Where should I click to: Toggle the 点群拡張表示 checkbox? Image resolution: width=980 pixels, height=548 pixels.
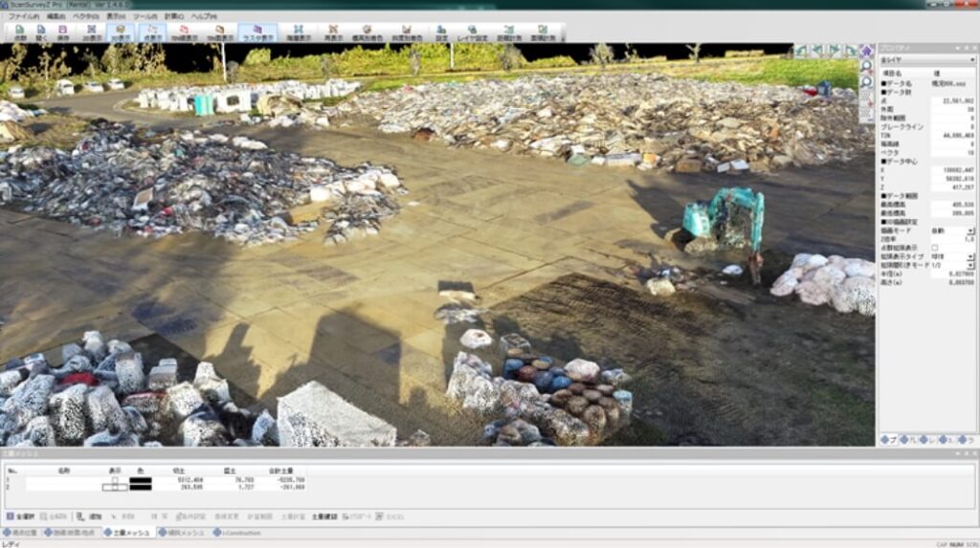tap(934, 248)
